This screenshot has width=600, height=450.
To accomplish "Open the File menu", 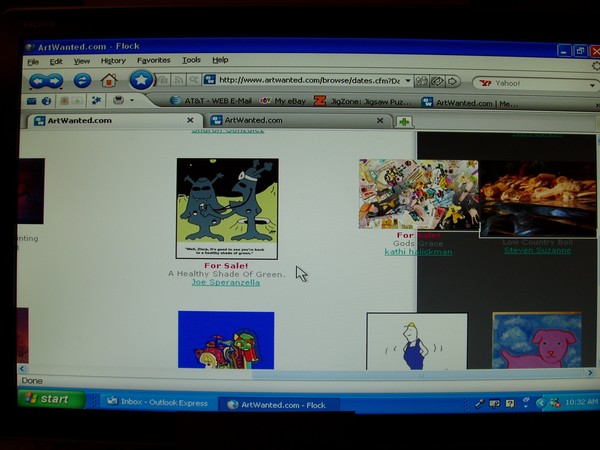I will pyautogui.click(x=33, y=62).
